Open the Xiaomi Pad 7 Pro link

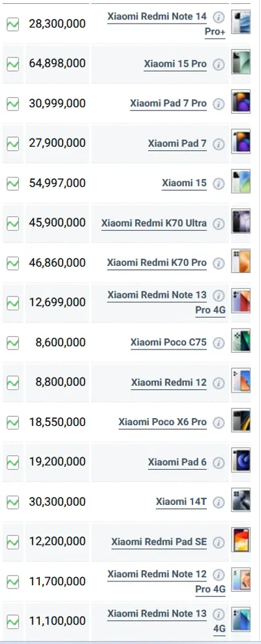point(168,103)
